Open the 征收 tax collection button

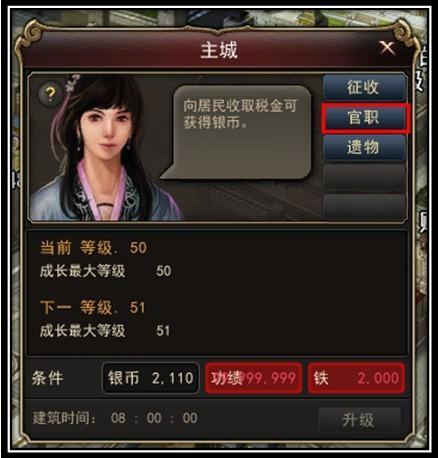[x=364, y=88]
